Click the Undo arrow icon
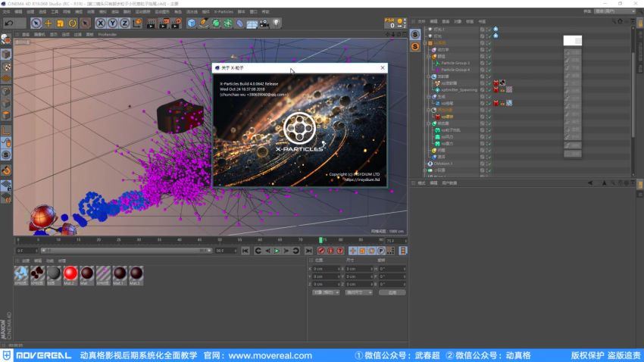The image size is (644, 362). (x=9, y=23)
